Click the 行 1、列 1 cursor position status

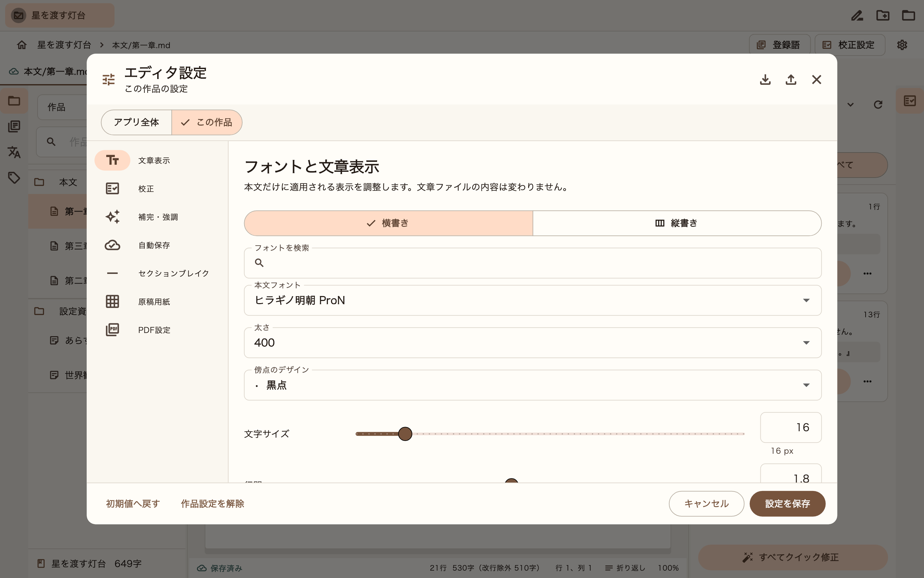pyautogui.click(x=574, y=568)
